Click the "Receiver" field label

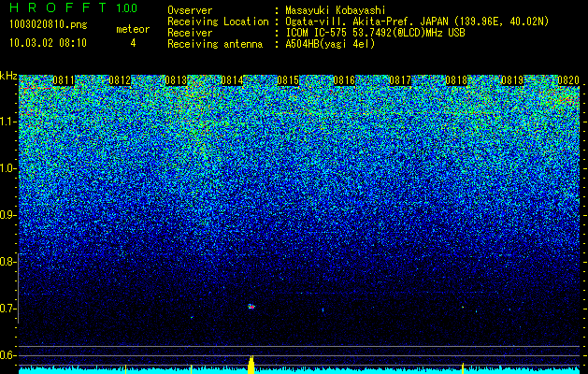(190, 33)
